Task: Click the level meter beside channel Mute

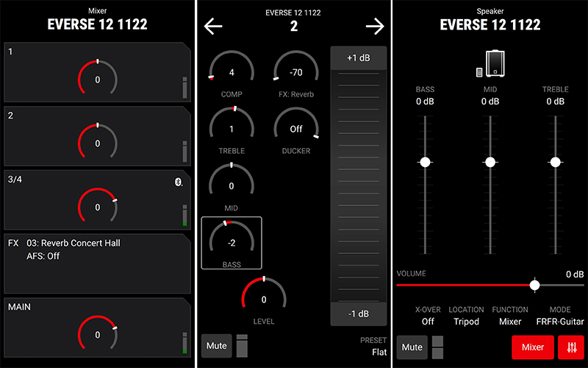Action: [x=242, y=346]
